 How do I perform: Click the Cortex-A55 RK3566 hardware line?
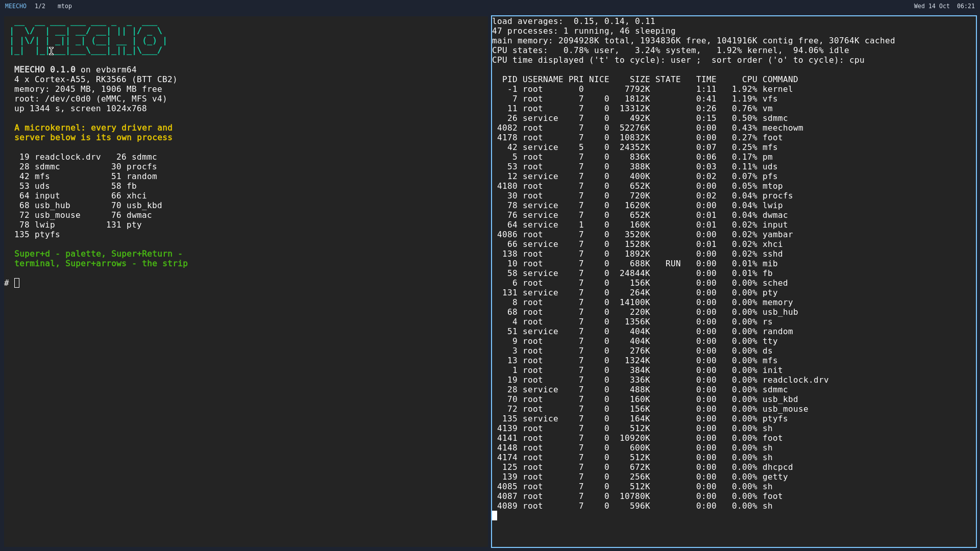(95, 80)
